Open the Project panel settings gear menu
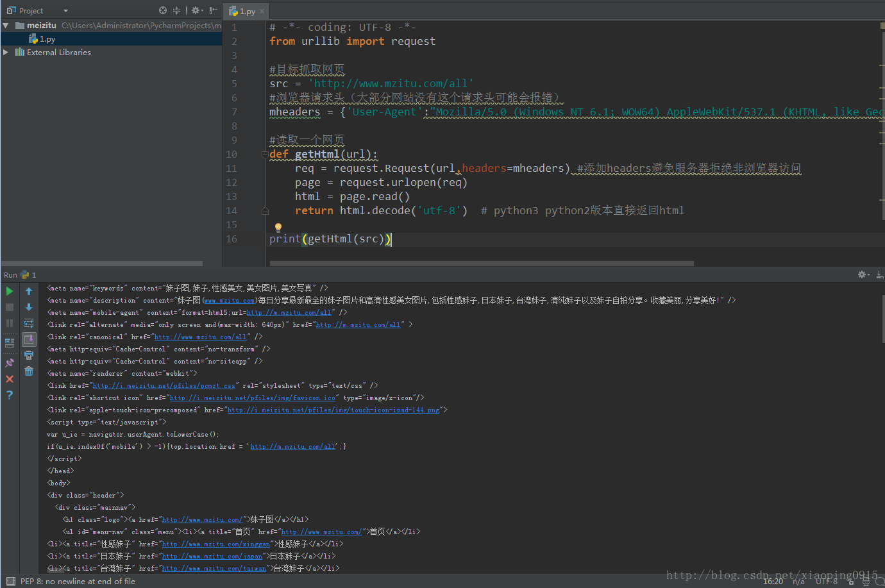The width and height of the screenshot is (885, 588). tap(198, 10)
